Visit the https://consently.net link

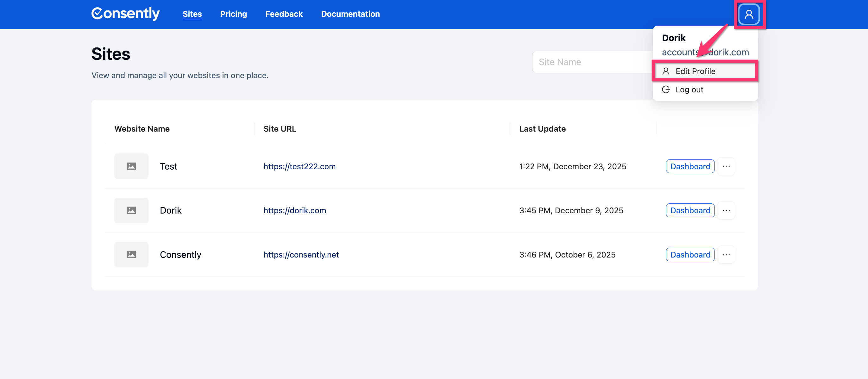click(301, 255)
